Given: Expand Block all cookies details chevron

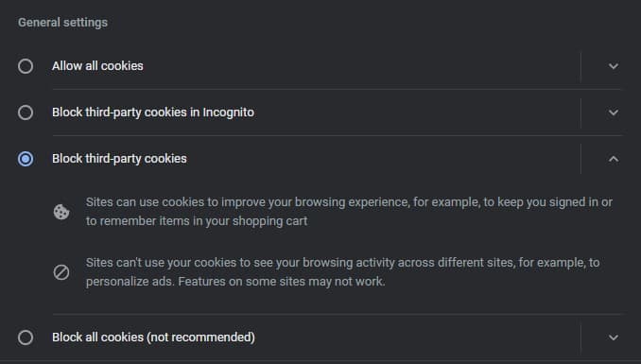Looking at the screenshot, I should 614,338.
